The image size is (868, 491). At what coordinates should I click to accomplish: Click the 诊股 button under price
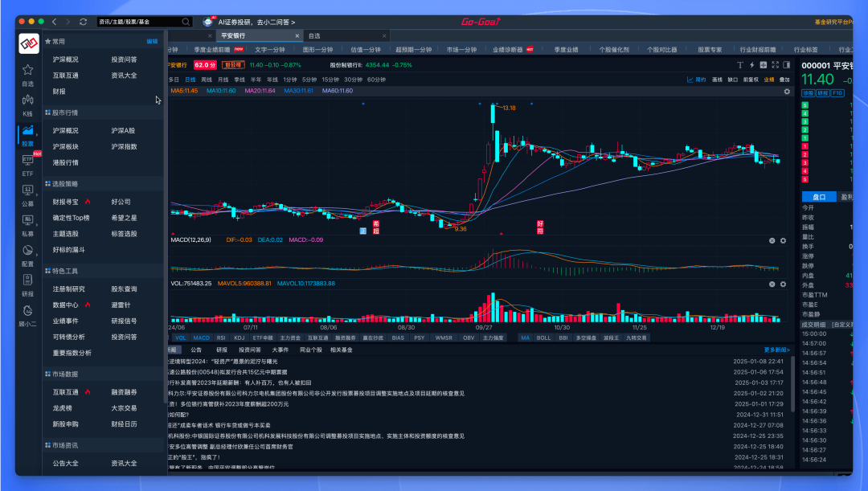click(x=809, y=93)
